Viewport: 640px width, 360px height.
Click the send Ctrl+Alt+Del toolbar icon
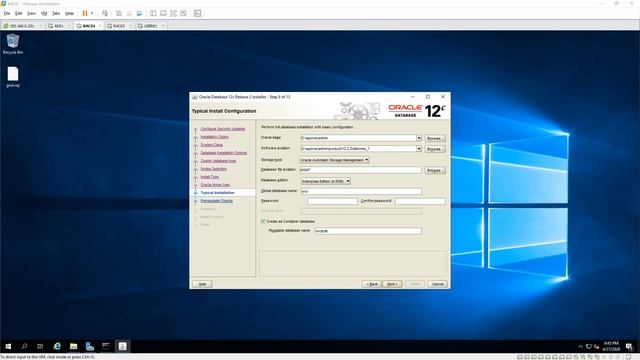(x=105, y=13)
